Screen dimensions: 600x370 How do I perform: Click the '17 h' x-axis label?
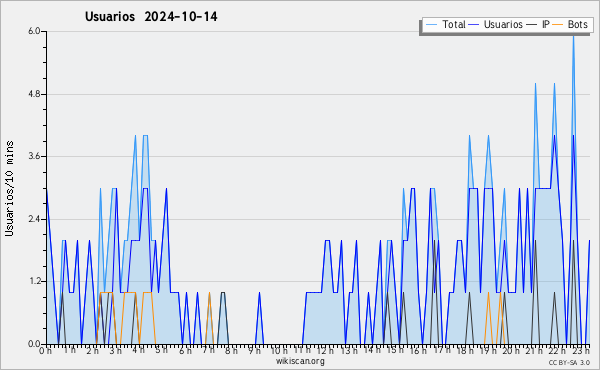pos(442,350)
